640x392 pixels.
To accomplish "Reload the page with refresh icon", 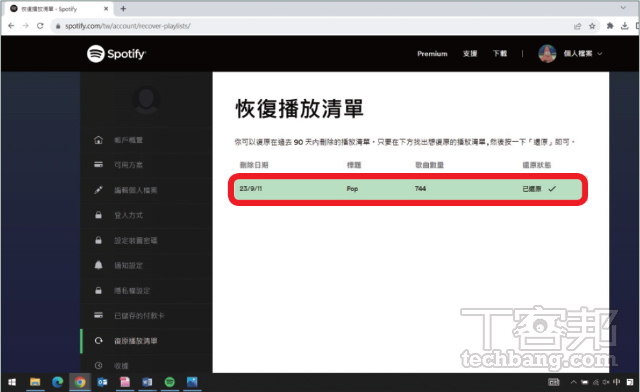I will pos(40,26).
